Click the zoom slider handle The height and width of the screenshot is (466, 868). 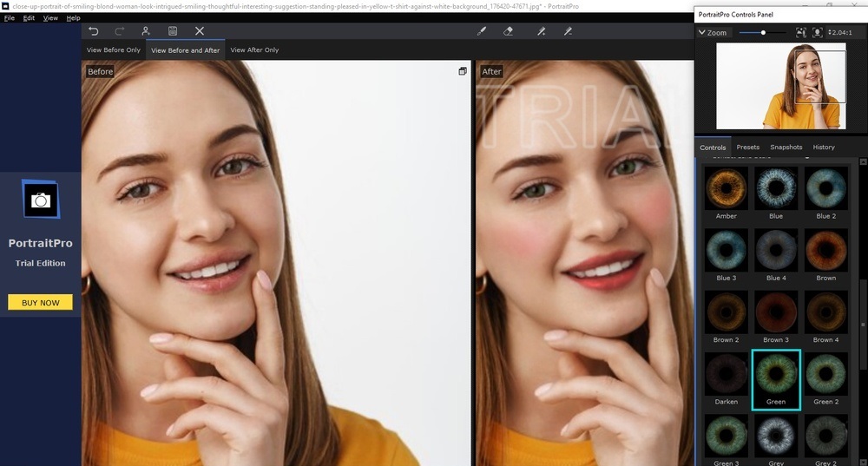tap(763, 33)
